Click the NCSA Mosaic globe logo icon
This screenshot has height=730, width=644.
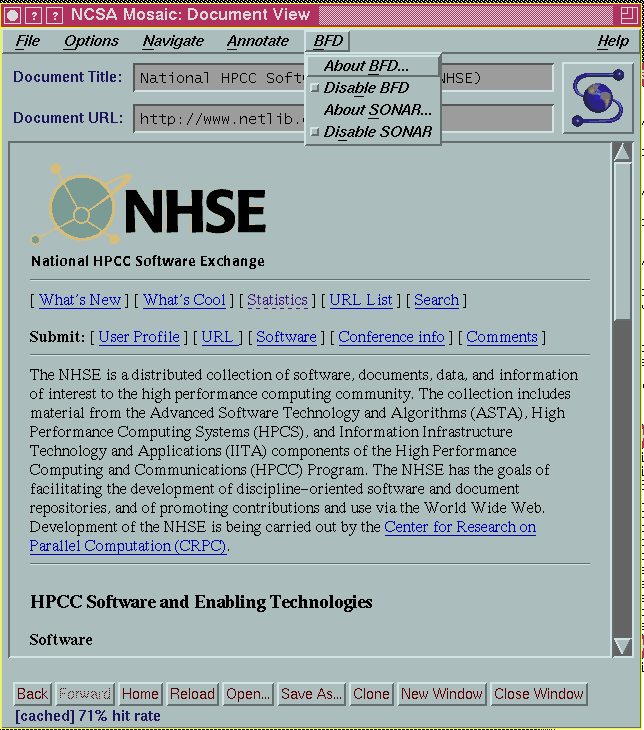tap(598, 97)
